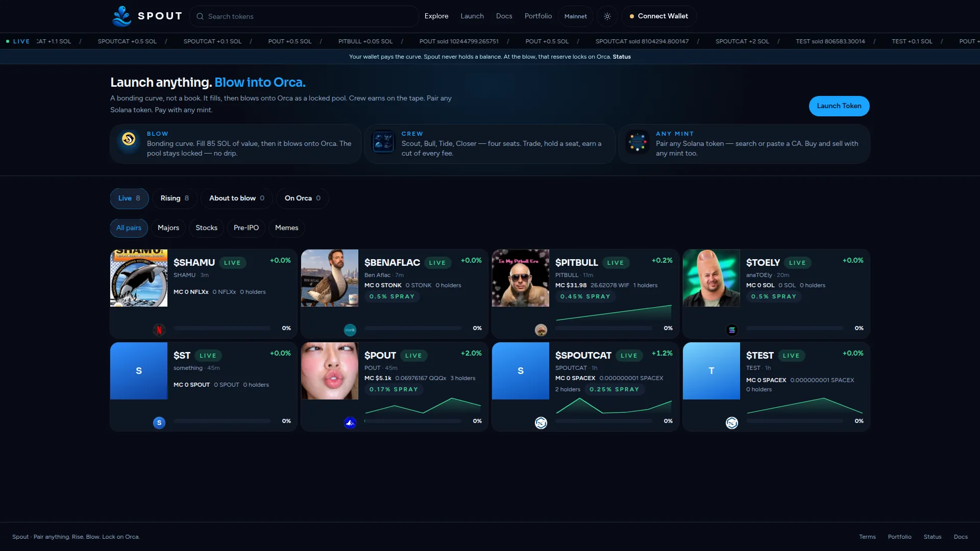Screen dimensions: 980x551
Task: Open the Docs footer link
Action: click(x=961, y=537)
